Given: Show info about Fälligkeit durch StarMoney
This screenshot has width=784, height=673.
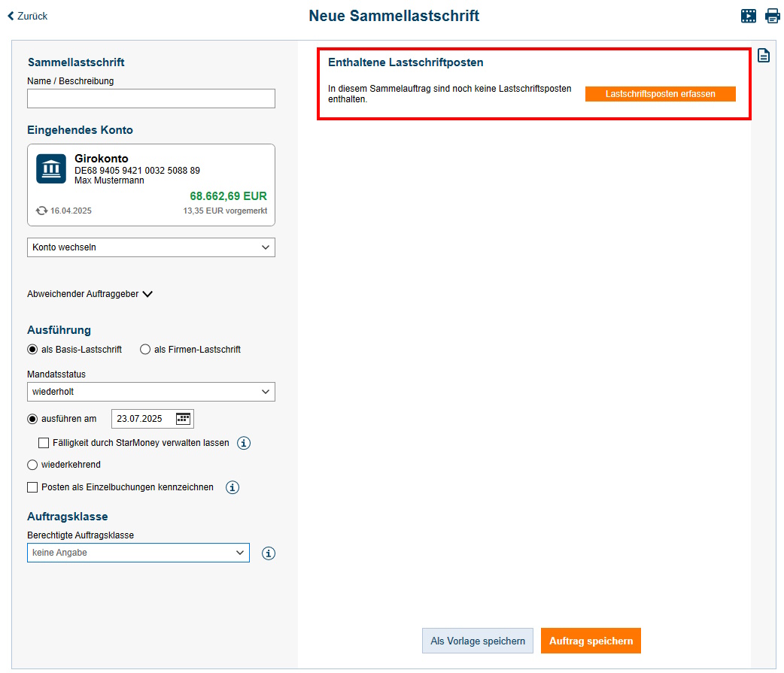Looking at the screenshot, I should click(x=244, y=443).
